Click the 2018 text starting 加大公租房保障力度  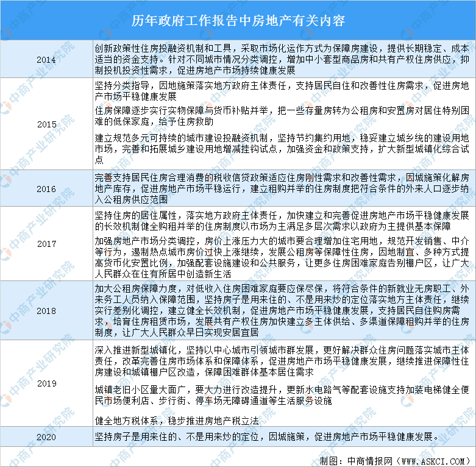[x=282, y=310]
